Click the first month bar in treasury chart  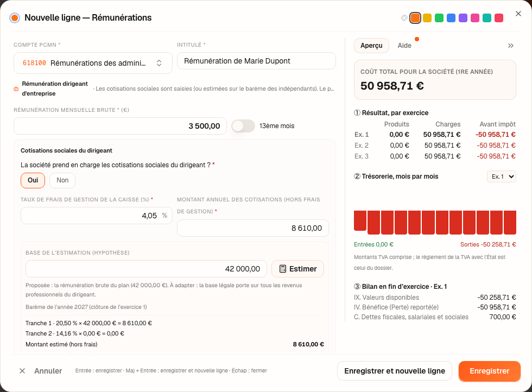[x=360, y=220]
